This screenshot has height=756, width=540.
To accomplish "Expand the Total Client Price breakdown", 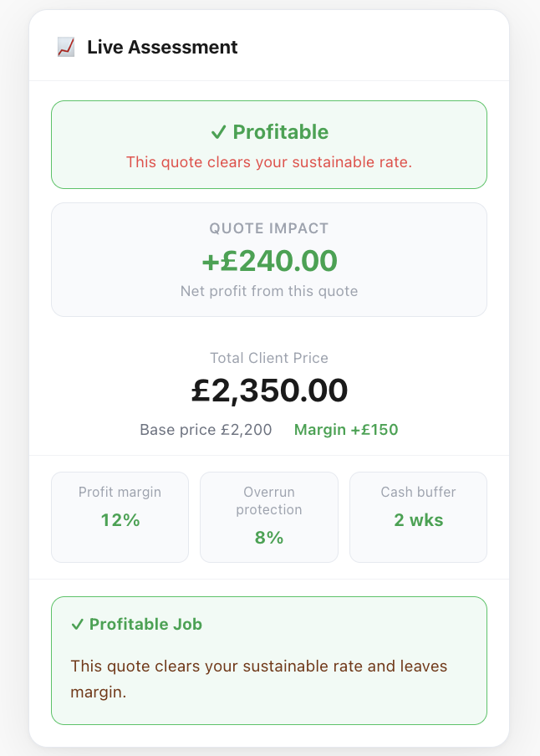I will click(268, 390).
